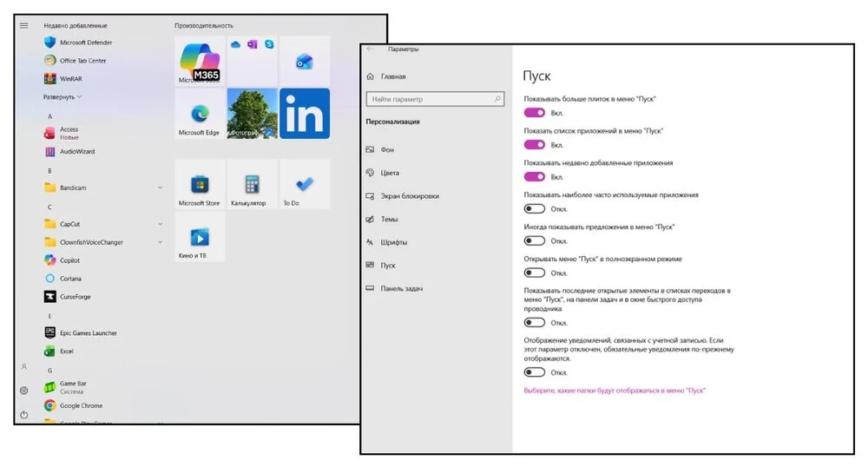This screenshot has width=868, height=467.
Task: Open the Калькулятор tile
Action: coord(252,184)
